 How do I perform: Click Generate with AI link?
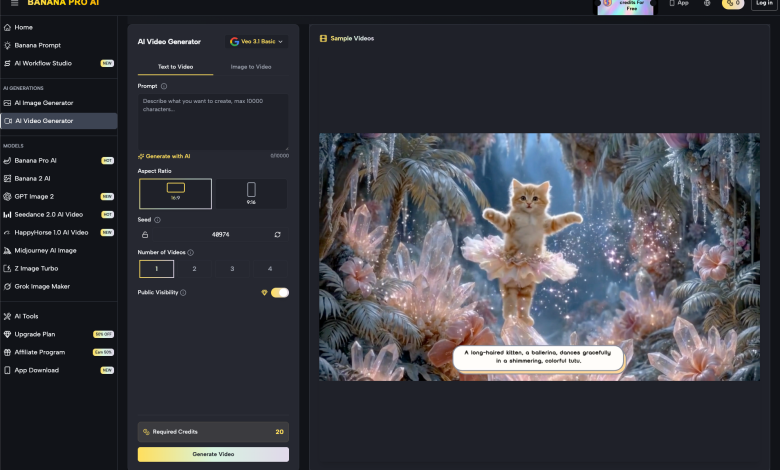pyautogui.click(x=164, y=156)
